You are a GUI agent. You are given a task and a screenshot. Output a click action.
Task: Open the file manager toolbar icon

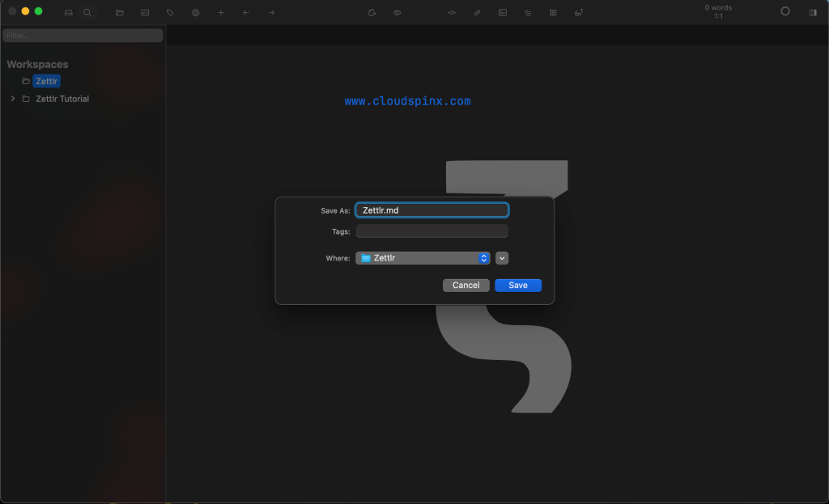pos(69,12)
